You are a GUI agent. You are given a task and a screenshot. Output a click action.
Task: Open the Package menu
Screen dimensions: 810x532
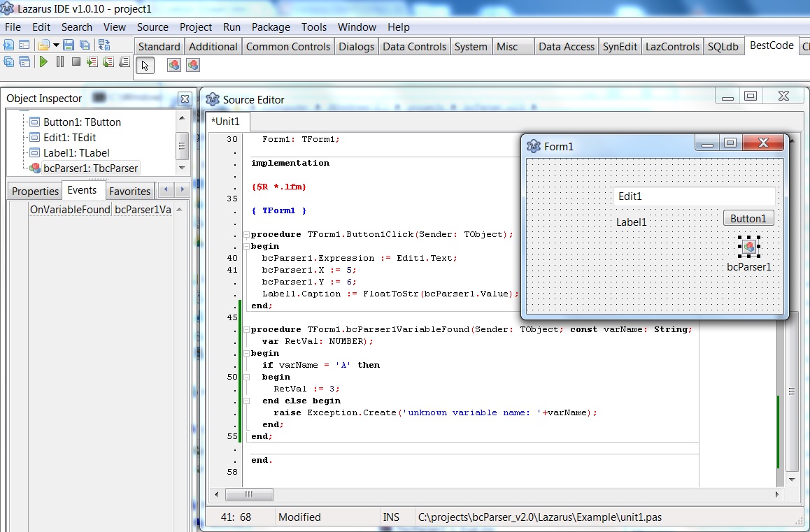point(271,27)
